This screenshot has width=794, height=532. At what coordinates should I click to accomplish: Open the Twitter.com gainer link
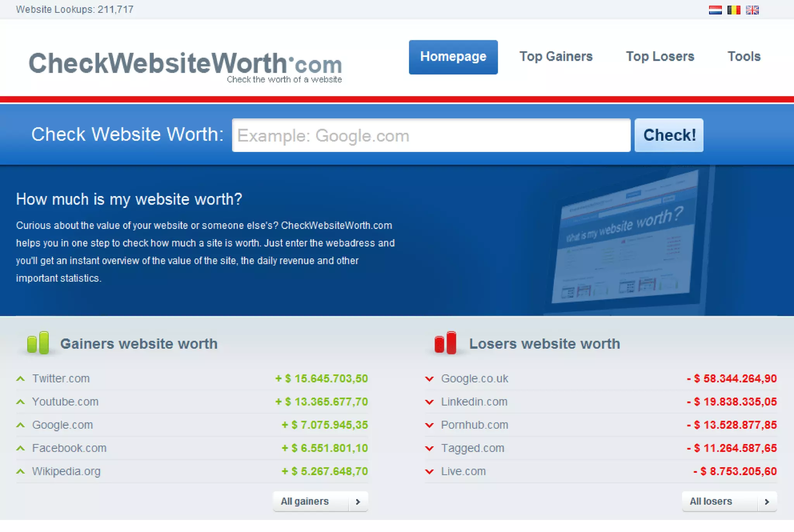(x=61, y=379)
